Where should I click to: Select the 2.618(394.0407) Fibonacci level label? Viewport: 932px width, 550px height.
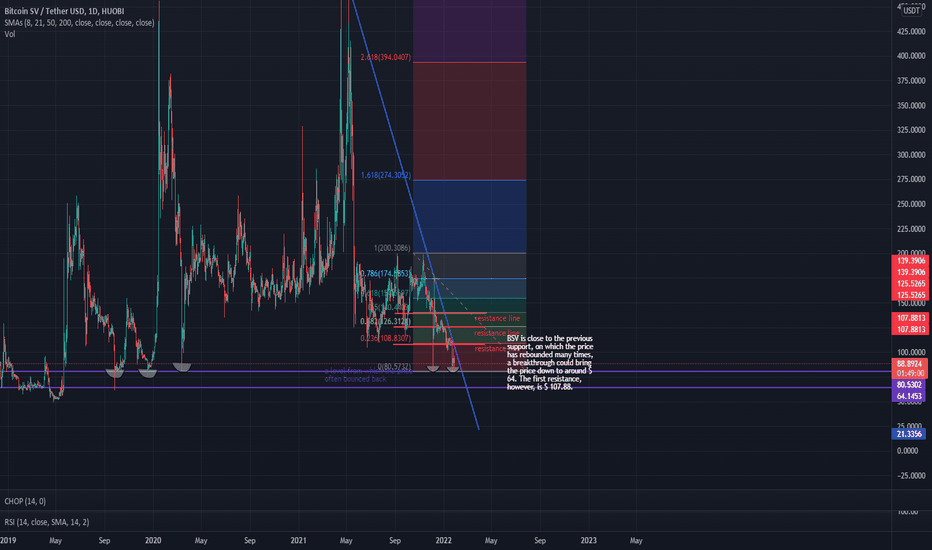point(385,58)
